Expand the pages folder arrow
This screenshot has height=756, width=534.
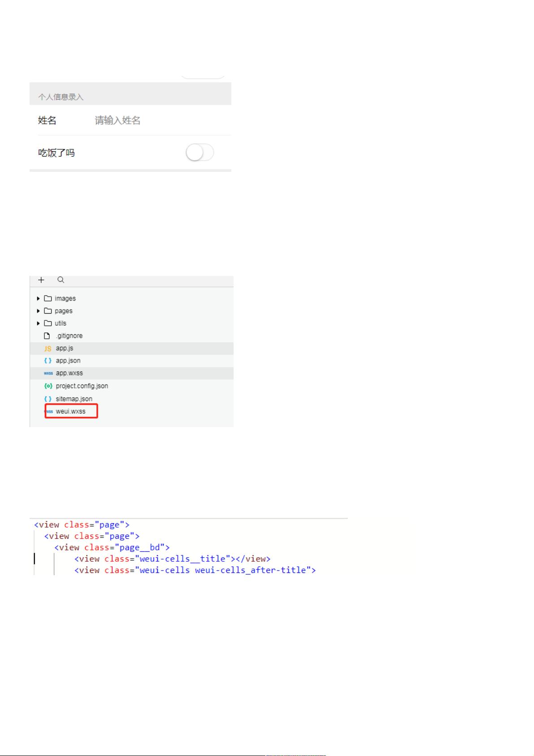[x=39, y=311]
